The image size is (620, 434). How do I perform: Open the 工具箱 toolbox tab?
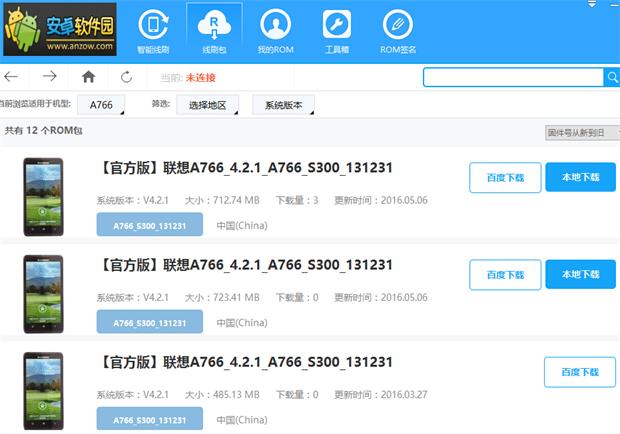pos(337,32)
